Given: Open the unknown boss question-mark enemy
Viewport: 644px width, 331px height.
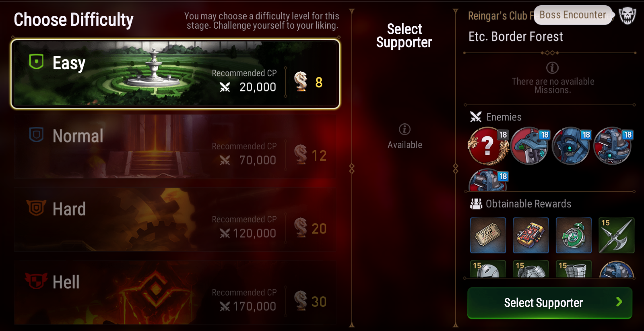Looking at the screenshot, I should [x=488, y=146].
